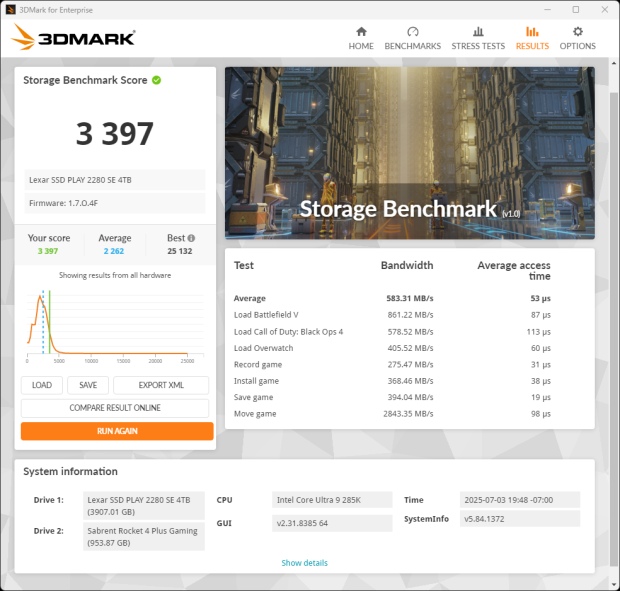
Task: Click the Benchmarks gauge icon
Action: point(412,32)
